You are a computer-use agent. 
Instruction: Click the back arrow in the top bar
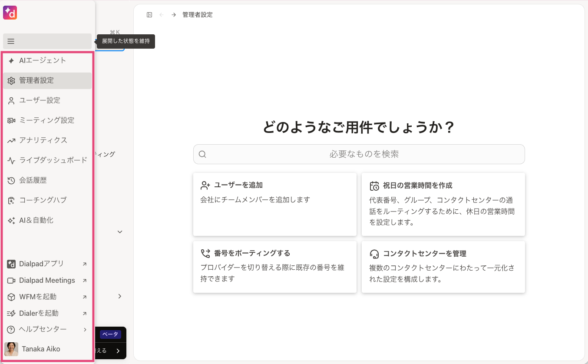(x=162, y=15)
